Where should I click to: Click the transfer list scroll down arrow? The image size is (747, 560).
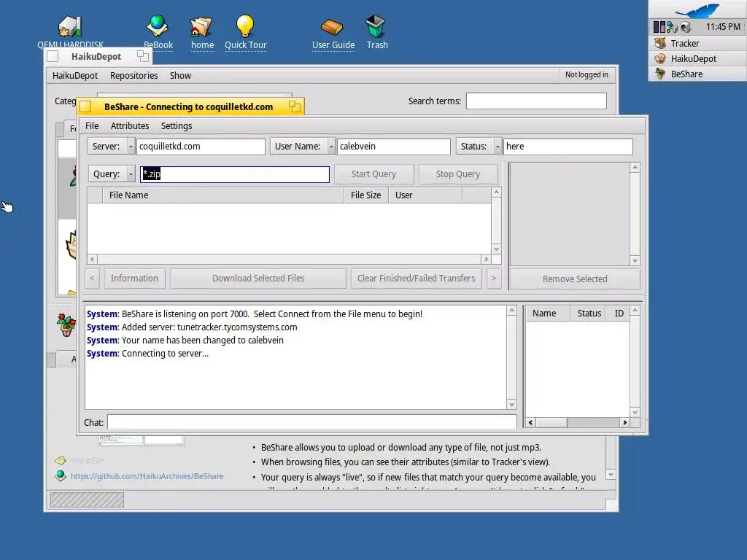pyautogui.click(x=635, y=260)
